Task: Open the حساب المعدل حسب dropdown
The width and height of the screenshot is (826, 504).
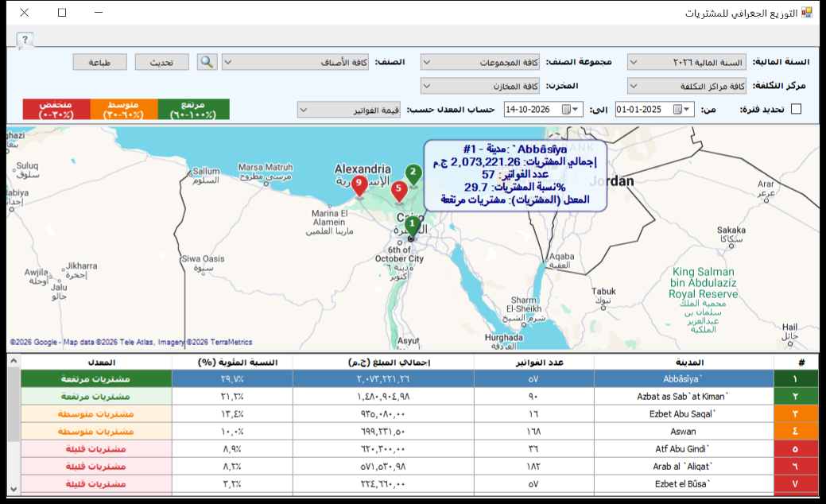Action: [349, 110]
